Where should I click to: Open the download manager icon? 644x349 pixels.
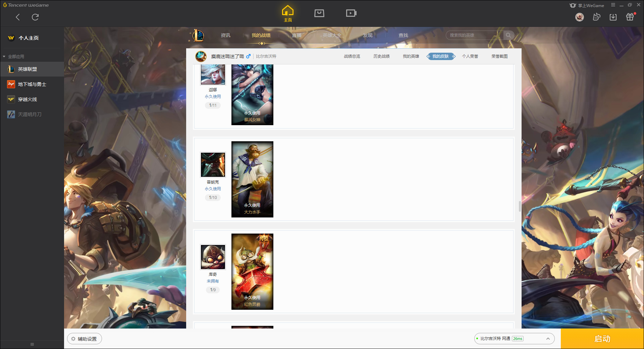coord(613,17)
